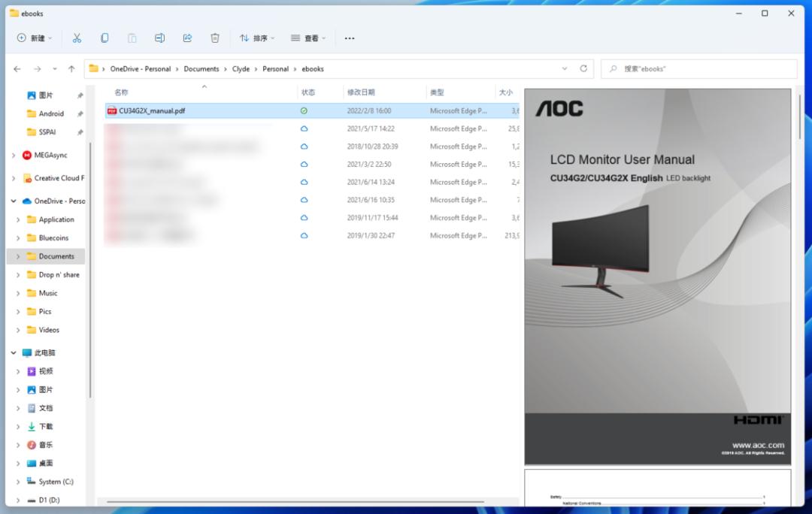This screenshot has height=514, width=812.
Task: Click OneDrive - Personal in address bar
Action: [141, 69]
